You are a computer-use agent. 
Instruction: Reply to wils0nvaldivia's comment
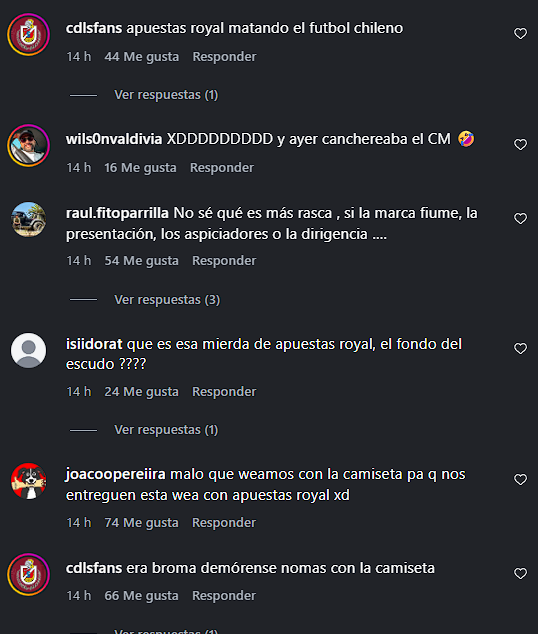pos(222,168)
